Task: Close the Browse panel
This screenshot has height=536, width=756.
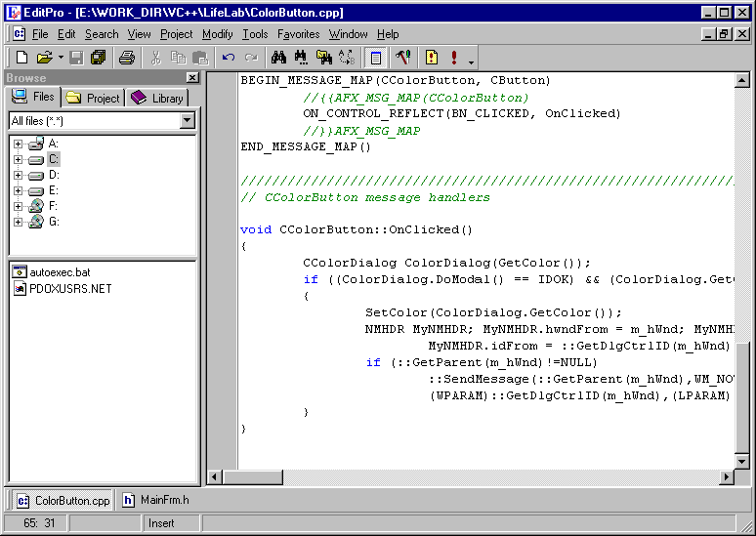Action: [x=192, y=77]
